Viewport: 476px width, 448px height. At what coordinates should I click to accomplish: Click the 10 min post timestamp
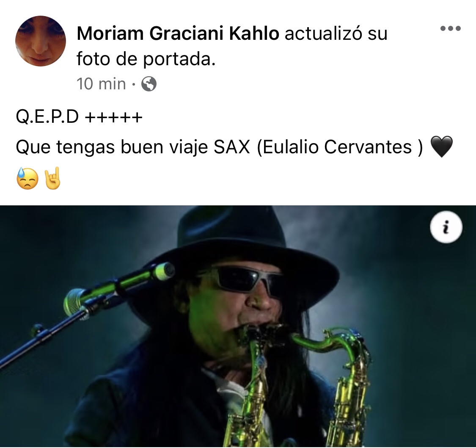pyautogui.click(x=101, y=84)
